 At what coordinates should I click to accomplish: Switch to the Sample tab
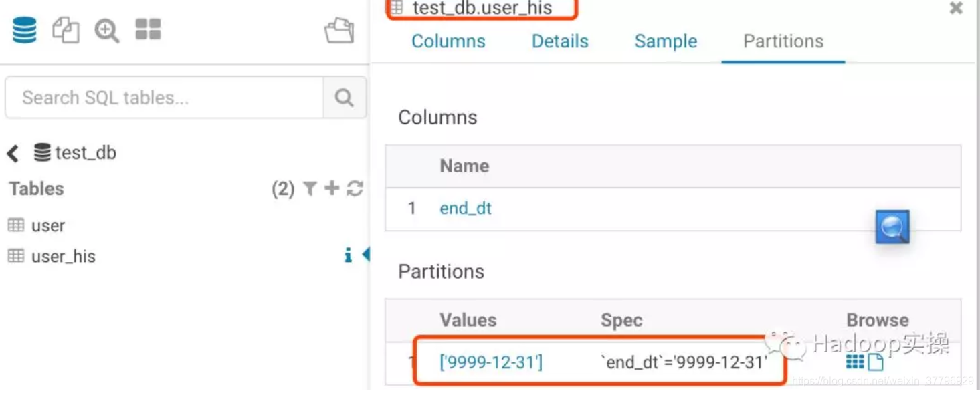coord(666,41)
